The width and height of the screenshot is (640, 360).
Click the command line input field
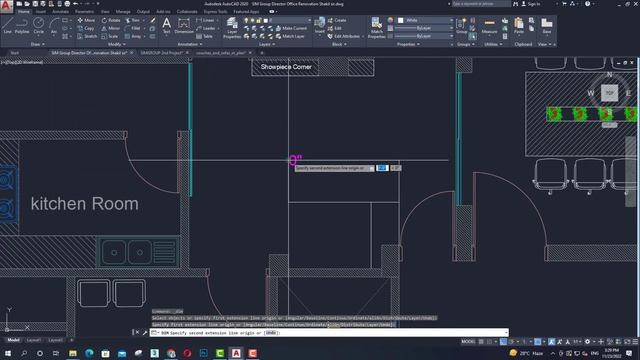pyautogui.click(x=329, y=333)
